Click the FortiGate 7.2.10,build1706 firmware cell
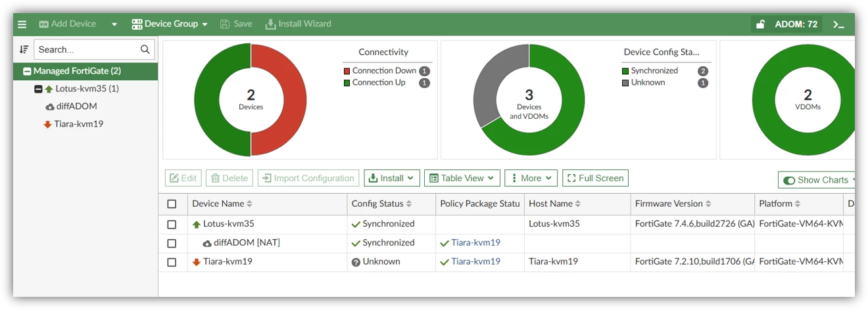The image size is (868, 310). (x=692, y=261)
